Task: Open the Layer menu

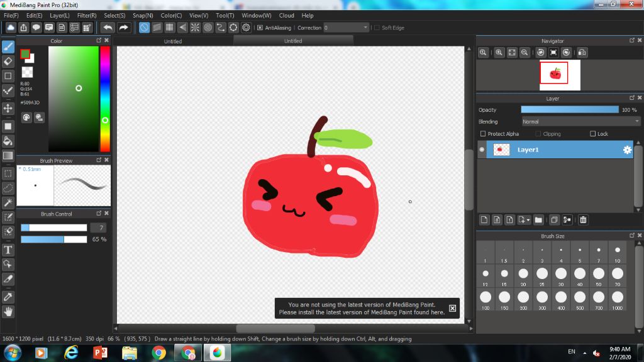Action: coord(60,16)
